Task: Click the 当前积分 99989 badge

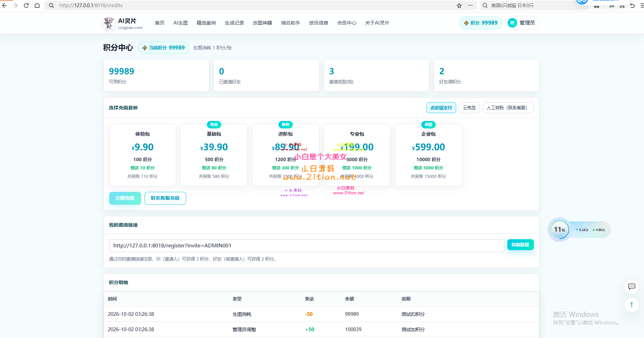Action: (163, 48)
